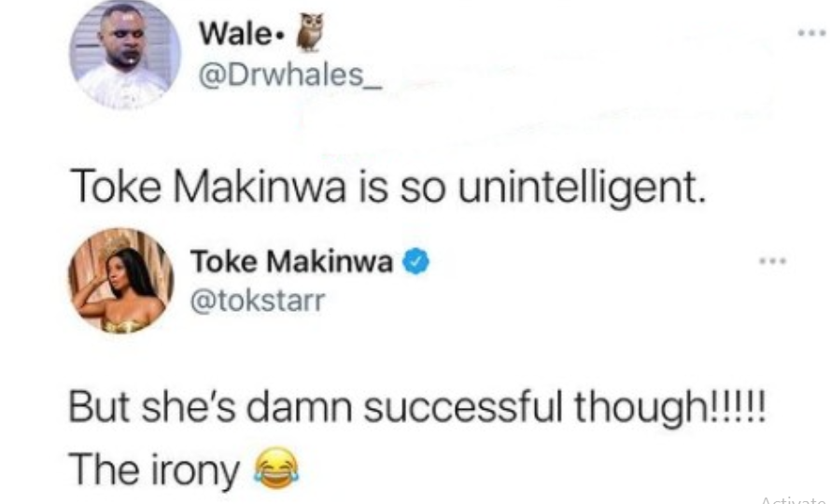Open the @Drwhales_ handle
Viewport: 830px width, 504px height.
290,77
